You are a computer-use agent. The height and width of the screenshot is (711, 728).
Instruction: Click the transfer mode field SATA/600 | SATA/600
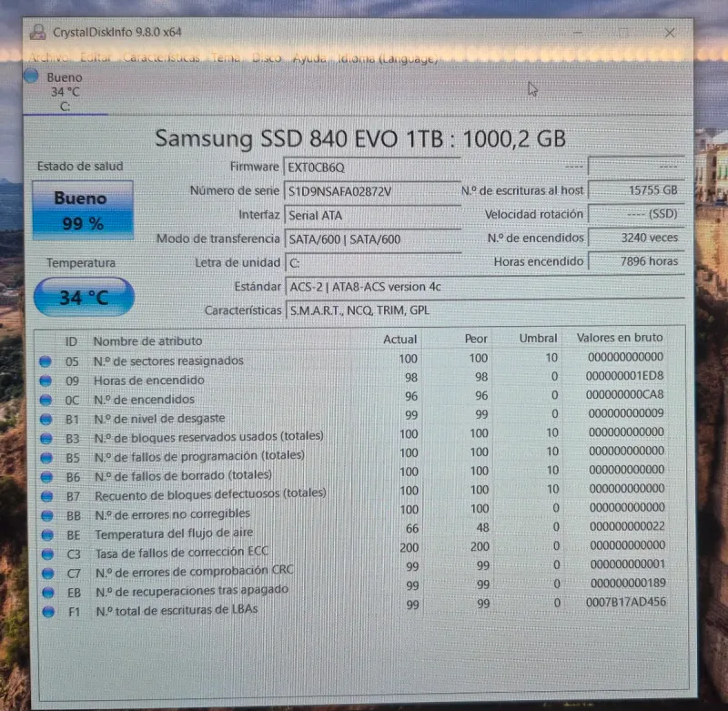click(373, 239)
